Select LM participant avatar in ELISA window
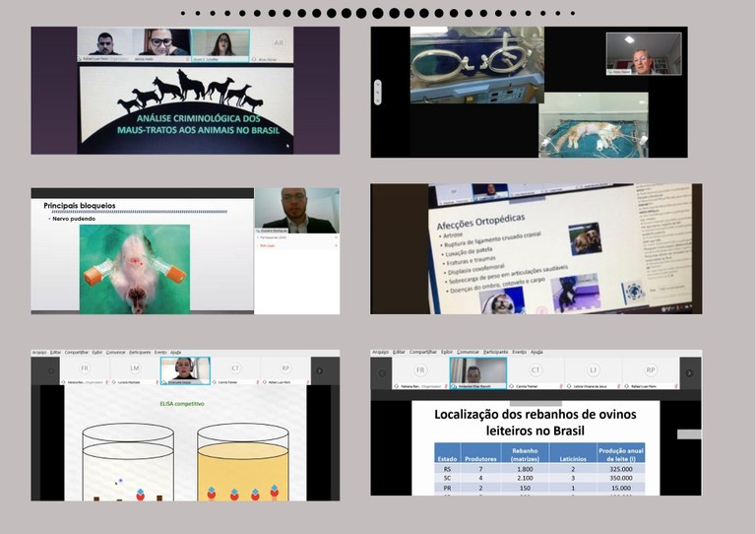This screenshot has width=756, height=534. [x=133, y=368]
